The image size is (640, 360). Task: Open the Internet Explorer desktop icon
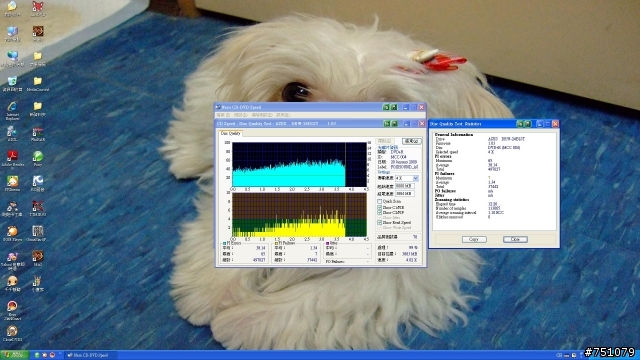(x=12, y=110)
